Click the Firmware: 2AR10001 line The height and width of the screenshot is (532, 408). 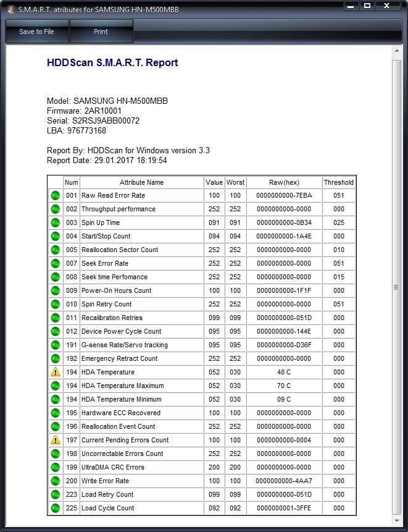84,111
